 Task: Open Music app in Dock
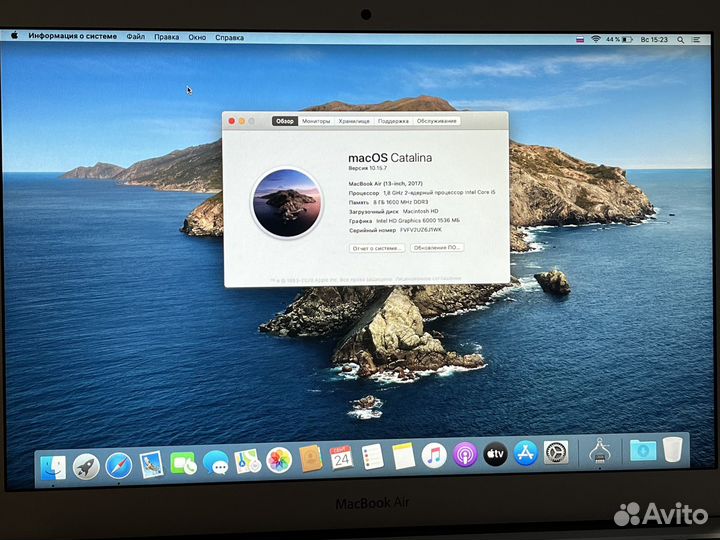tap(434, 456)
